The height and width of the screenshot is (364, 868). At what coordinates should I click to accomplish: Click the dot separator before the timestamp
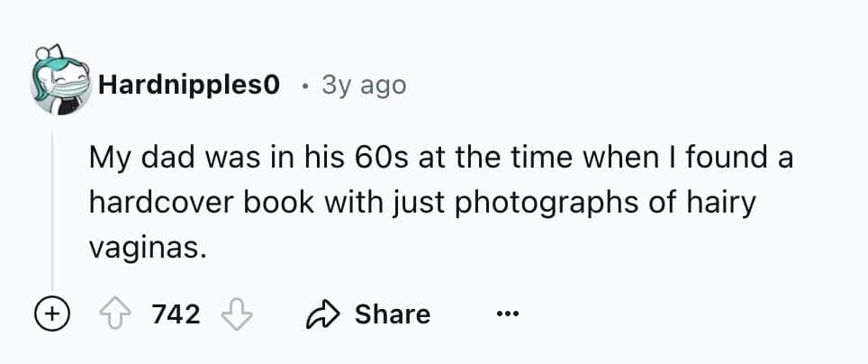point(305,86)
